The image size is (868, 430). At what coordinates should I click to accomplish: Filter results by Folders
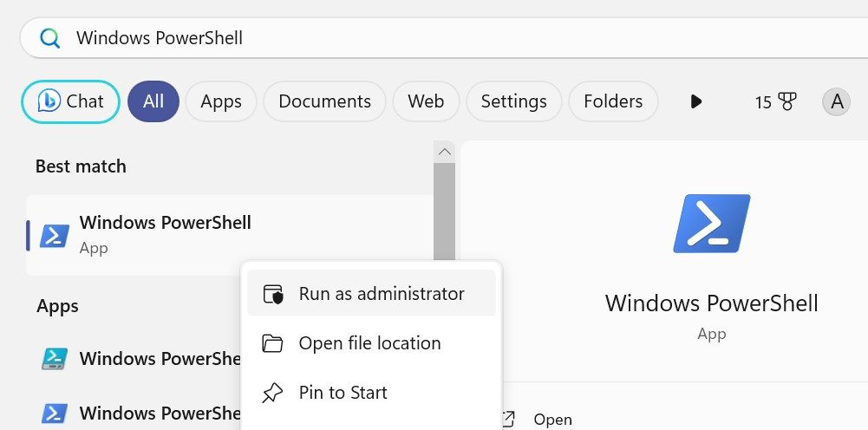[612, 101]
